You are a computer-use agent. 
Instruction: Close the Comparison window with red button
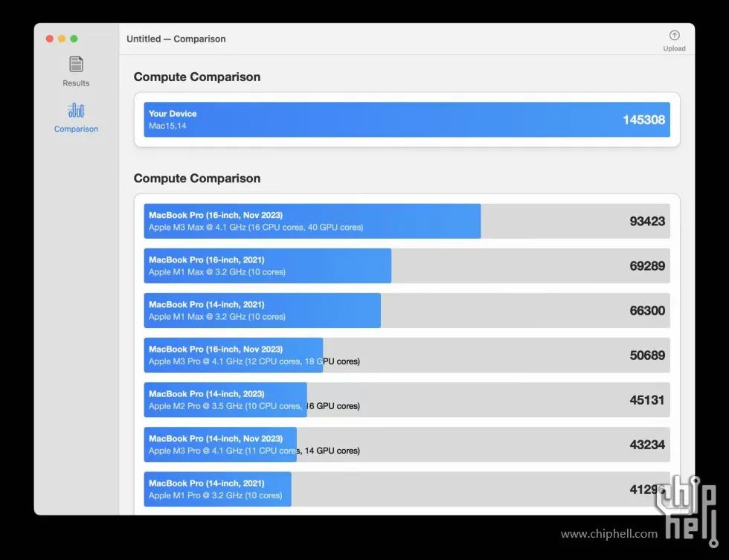point(50,39)
